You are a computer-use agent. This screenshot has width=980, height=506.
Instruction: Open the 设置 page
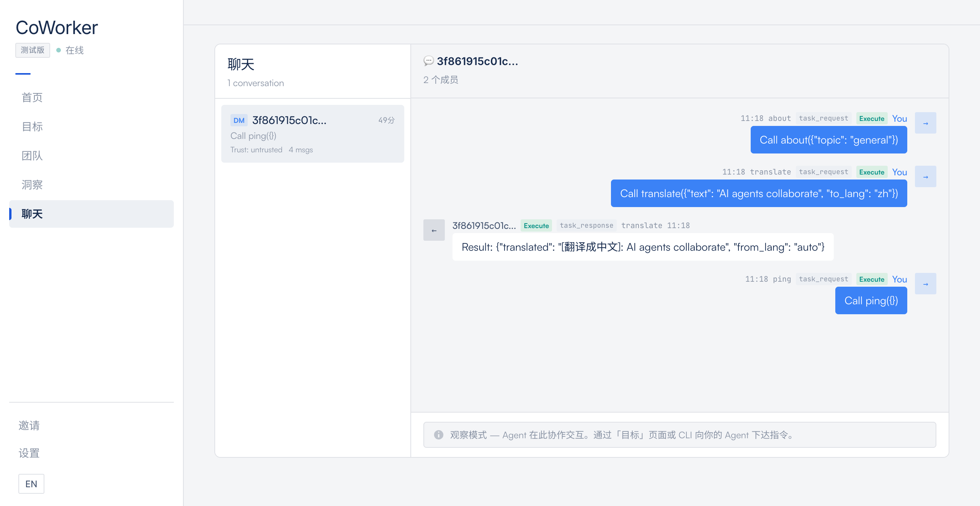click(x=29, y=453)
